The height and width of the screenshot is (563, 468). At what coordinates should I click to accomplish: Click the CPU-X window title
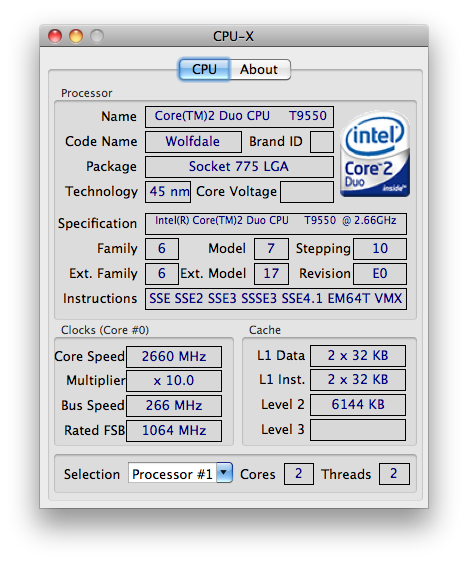click(x=233, y=37)
